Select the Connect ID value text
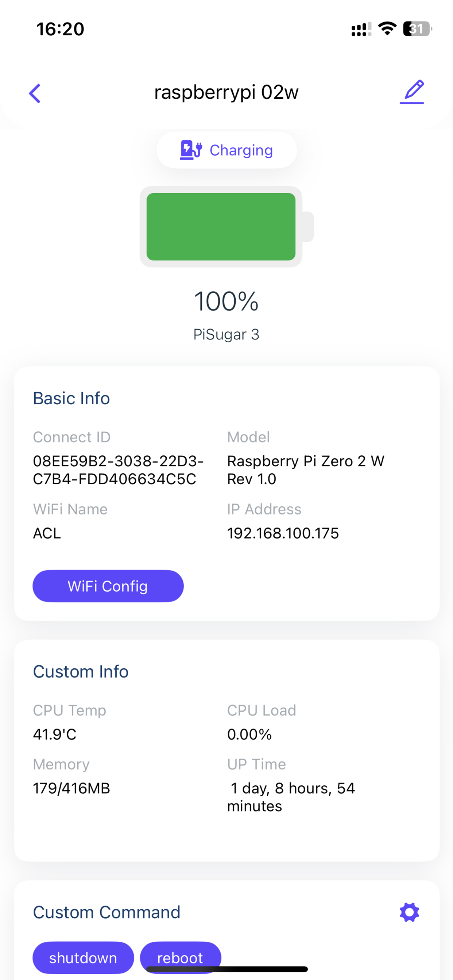 (x=119, y=470)
